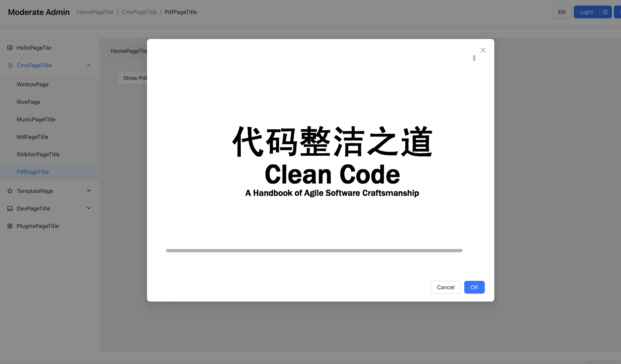The width and height of the screenshot is (621, 364).
Task: Click the PluginsPageTitle grid icon
Action: coord(10,226)
